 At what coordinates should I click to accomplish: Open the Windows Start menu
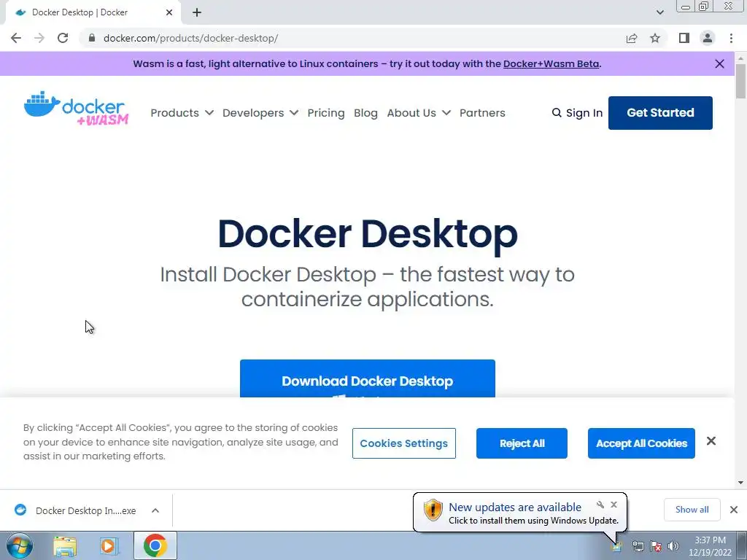[x=19, y=545]
